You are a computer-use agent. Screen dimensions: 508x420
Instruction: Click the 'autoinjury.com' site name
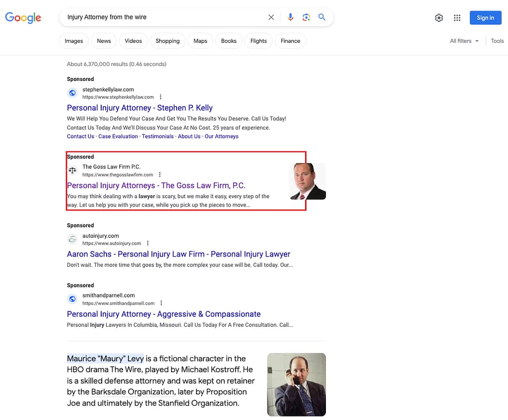[x=100, y=236]
